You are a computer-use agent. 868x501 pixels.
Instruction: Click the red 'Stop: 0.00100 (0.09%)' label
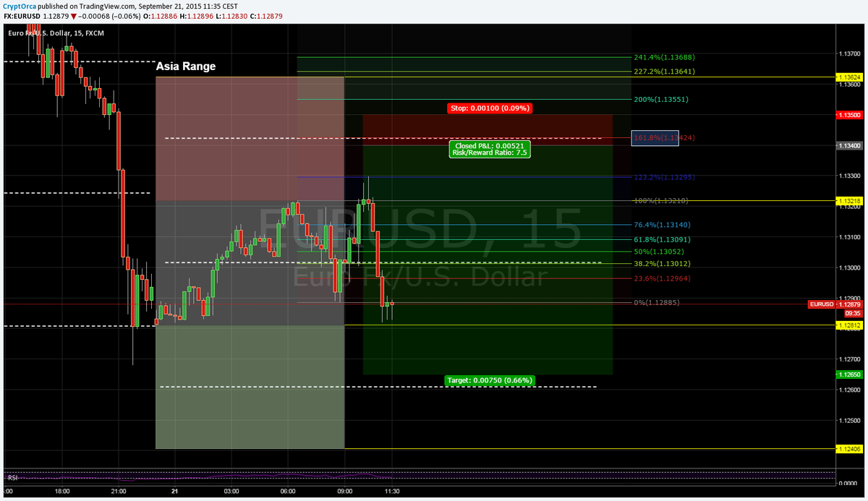[x=490, y=108]
